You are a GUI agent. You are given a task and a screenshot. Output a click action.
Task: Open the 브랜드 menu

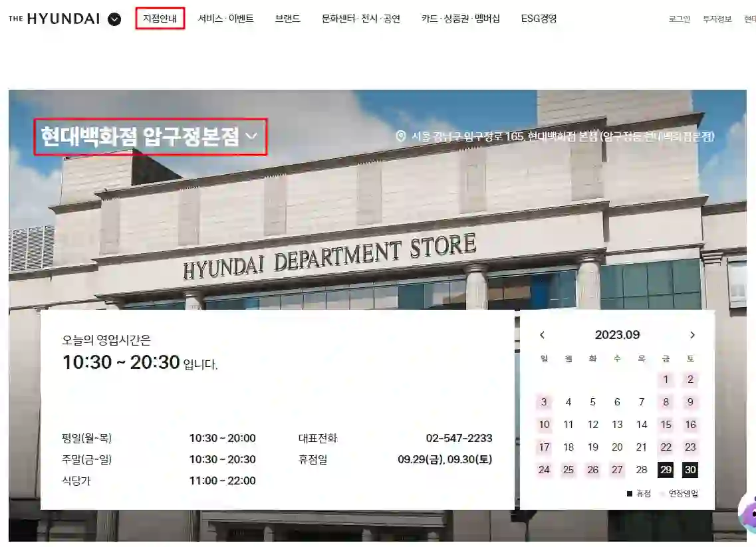point(287,19)
